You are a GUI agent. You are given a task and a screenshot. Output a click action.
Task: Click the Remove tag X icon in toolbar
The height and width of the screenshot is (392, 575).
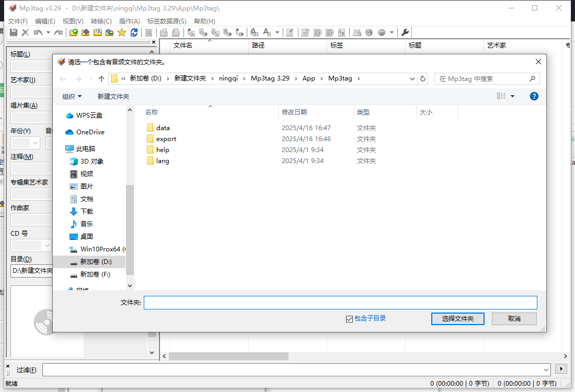tap(25, 32)
